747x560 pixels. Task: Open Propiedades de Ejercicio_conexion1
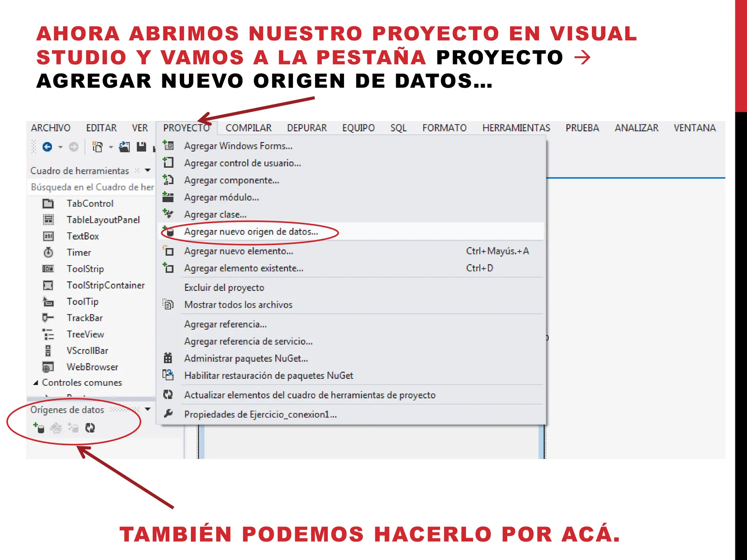(x=351, y=415)
